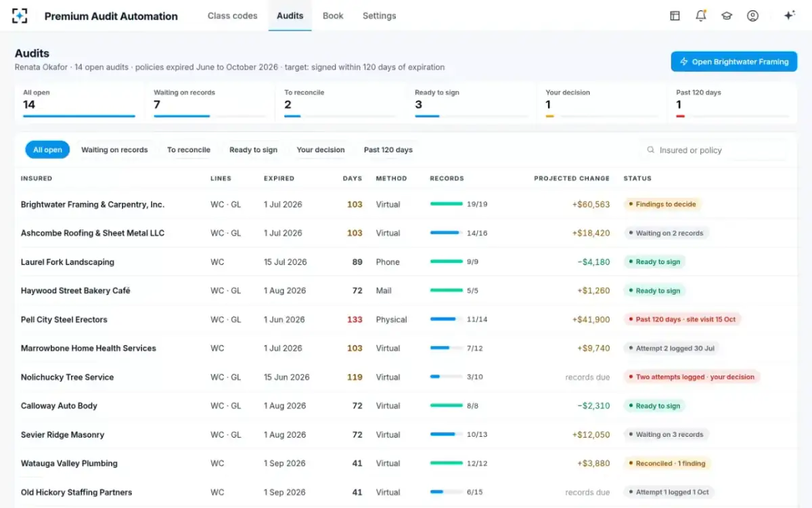The width and height of the screenshot is (812, 508).
Task: Sort by the Days column header
Action: 353,179
